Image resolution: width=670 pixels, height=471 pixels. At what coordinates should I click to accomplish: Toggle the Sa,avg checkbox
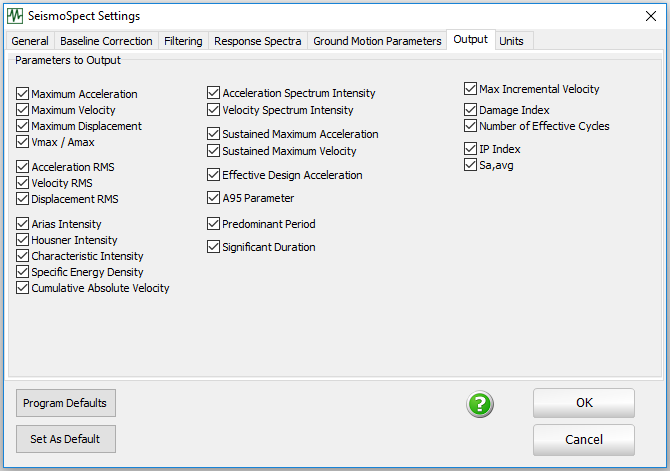471,165
